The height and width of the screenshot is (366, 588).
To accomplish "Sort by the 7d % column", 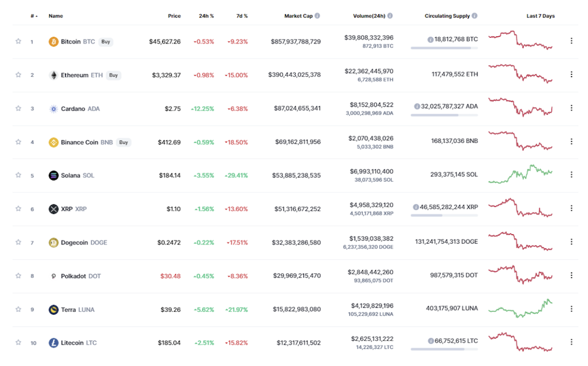I will point(242,16).
